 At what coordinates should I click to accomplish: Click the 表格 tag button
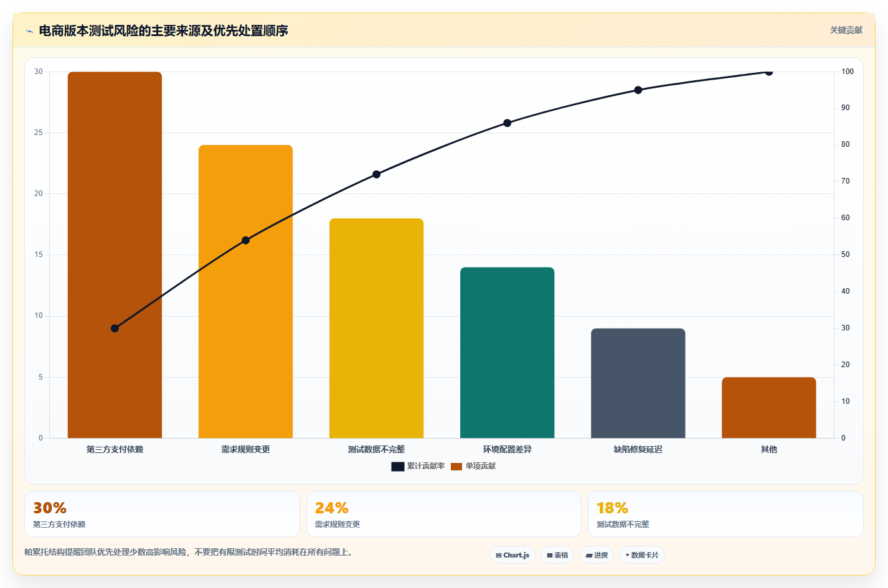click(557, 555)
